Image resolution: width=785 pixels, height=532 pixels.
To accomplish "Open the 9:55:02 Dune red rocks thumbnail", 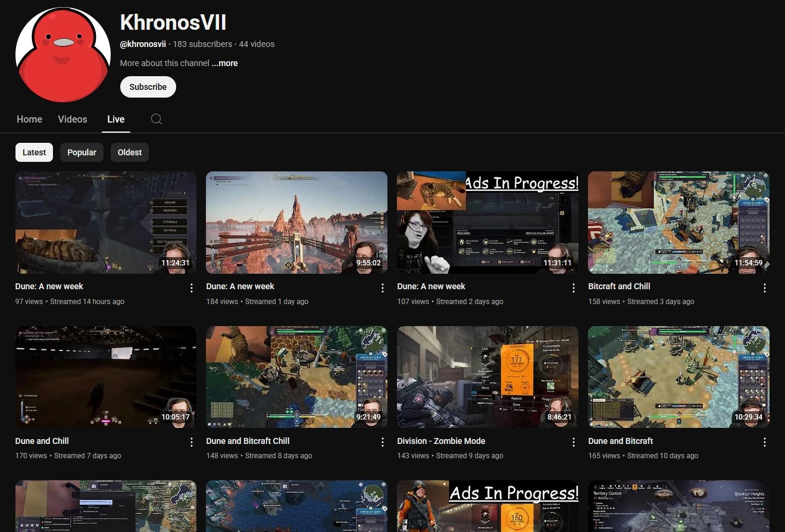I will click(296, 223).
